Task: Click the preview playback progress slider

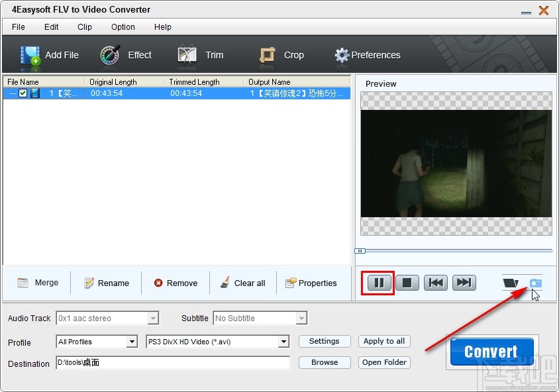Action: [x=360, y=251]
